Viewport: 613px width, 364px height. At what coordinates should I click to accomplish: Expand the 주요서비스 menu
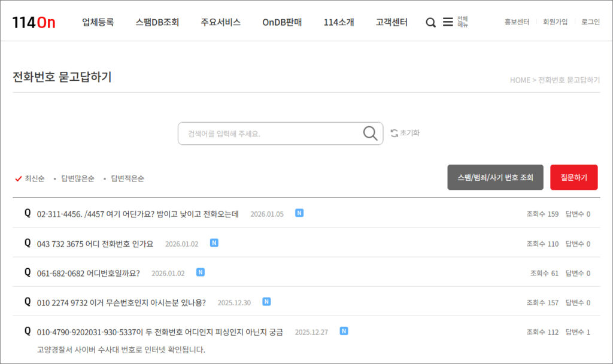[x=220, y=22]
